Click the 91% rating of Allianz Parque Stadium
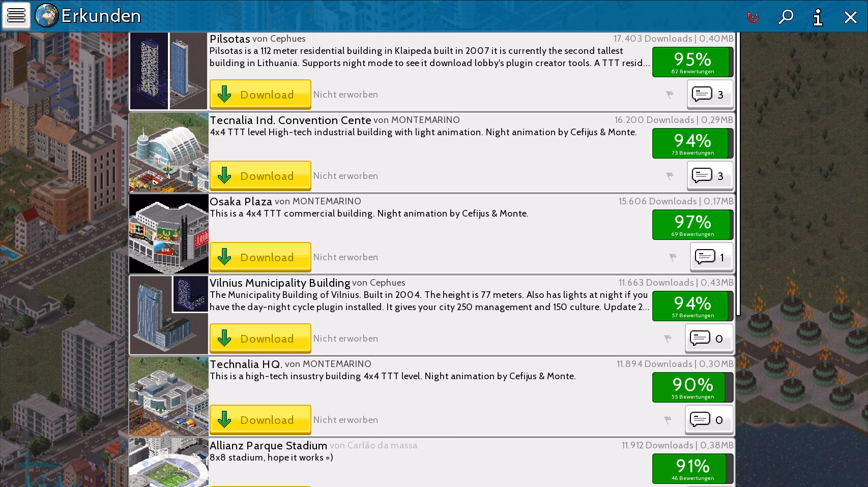 pyautogui.click(x=692, y=469)
